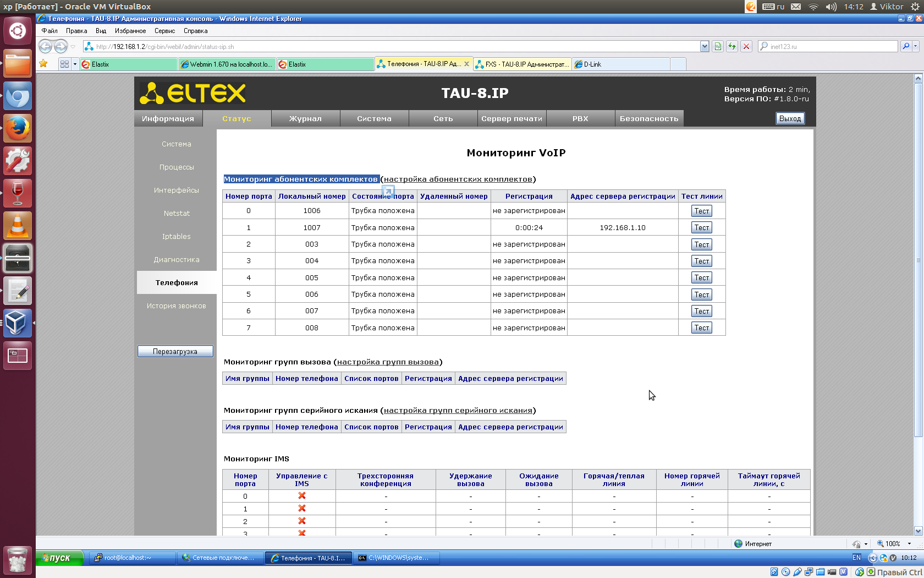Click the Favorites star icon
924x578 pixels.
pos(43,64)
